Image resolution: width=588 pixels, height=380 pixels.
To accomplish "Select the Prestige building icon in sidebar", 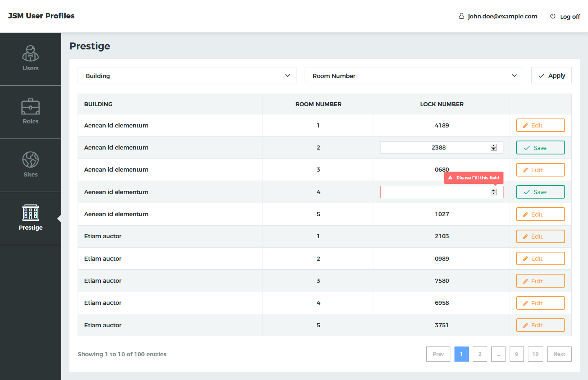I will 31,213.
